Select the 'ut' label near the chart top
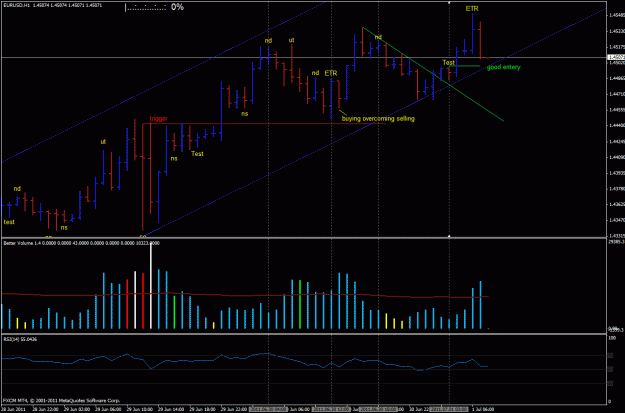625x413 pixels. coord(291,40)
